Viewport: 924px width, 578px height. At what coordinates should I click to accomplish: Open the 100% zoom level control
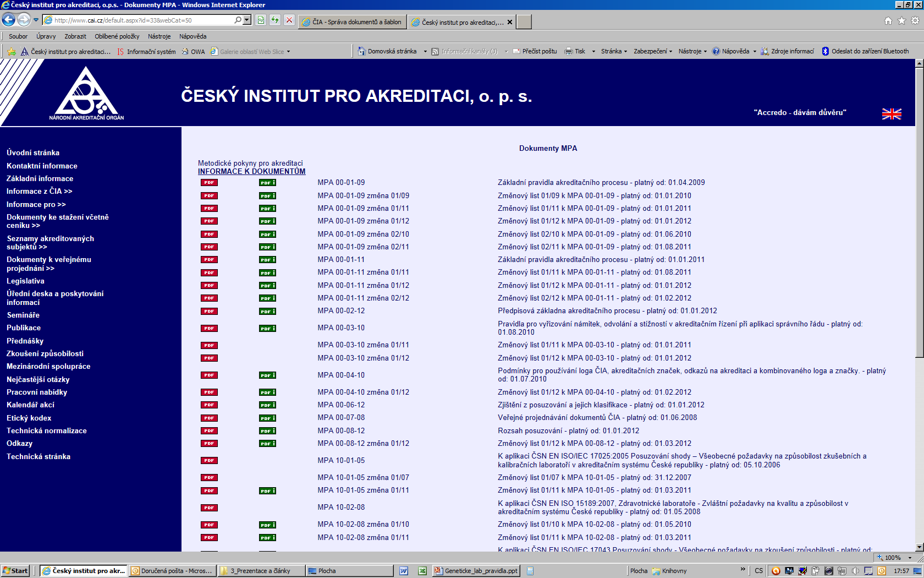point(895,558)
